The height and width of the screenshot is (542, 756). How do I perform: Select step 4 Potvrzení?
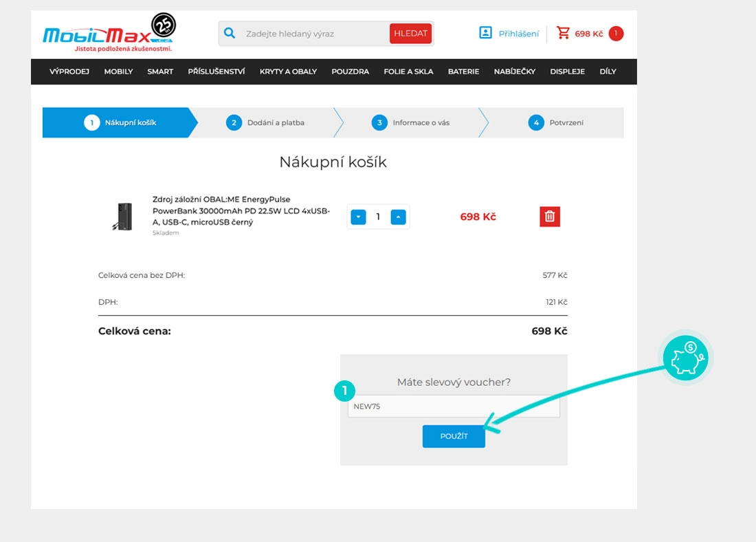point(557,123)
